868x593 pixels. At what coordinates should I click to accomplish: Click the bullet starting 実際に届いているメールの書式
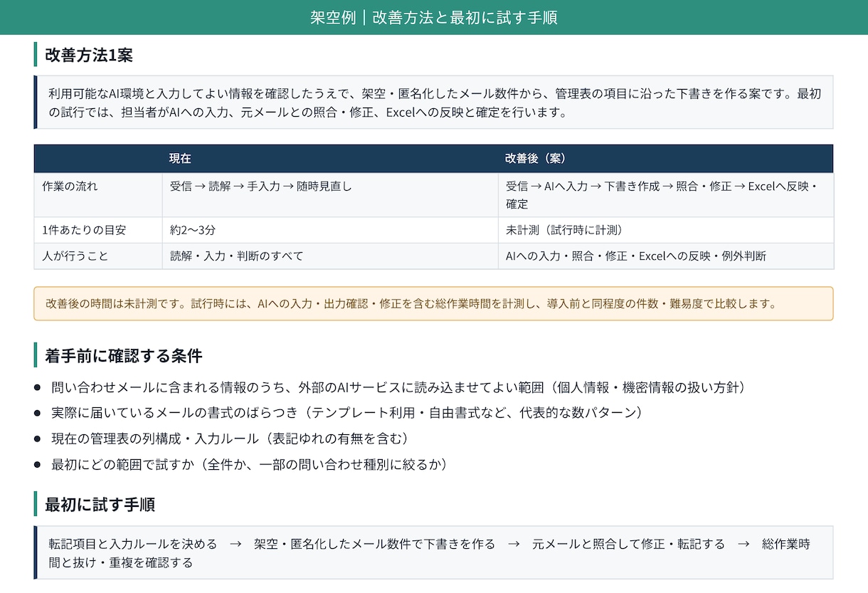pos(346,413)
